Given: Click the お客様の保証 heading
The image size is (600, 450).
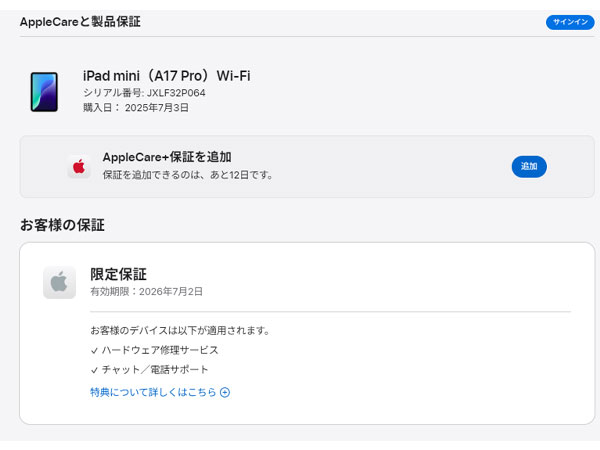Looking at the screenshot, I should pos(62,225).
